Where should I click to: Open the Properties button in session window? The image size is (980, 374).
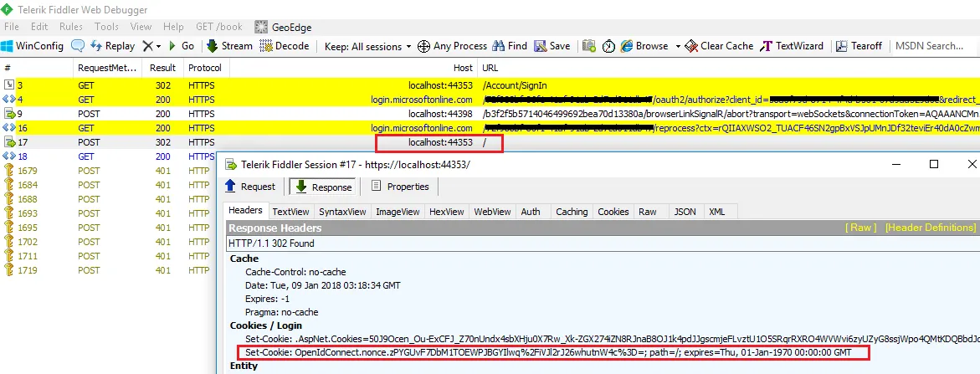[401, 186]
